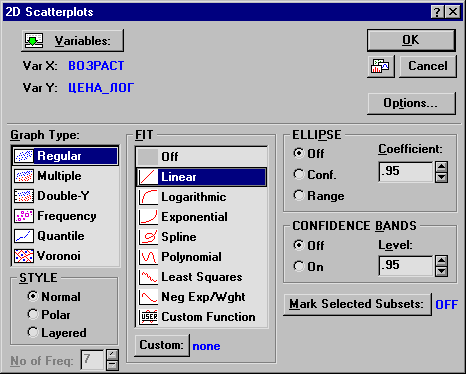Click Mark Selected Subsets button
This screenshot has width=466, height=374.
tap(357, 304)
